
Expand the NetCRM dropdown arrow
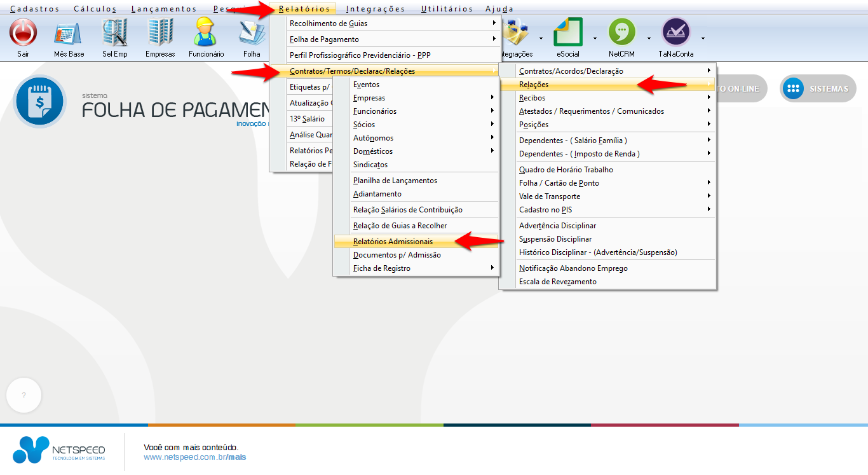tap(649, 38)
